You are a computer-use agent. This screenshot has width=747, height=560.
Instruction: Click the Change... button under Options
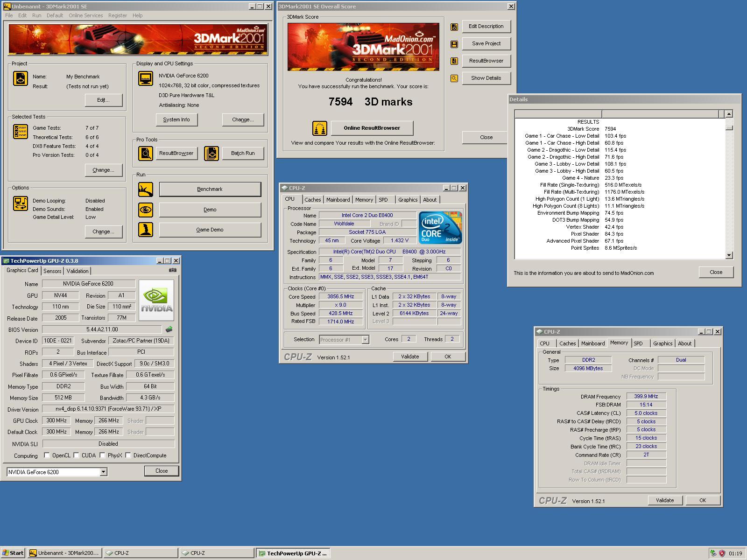point(104,231)
